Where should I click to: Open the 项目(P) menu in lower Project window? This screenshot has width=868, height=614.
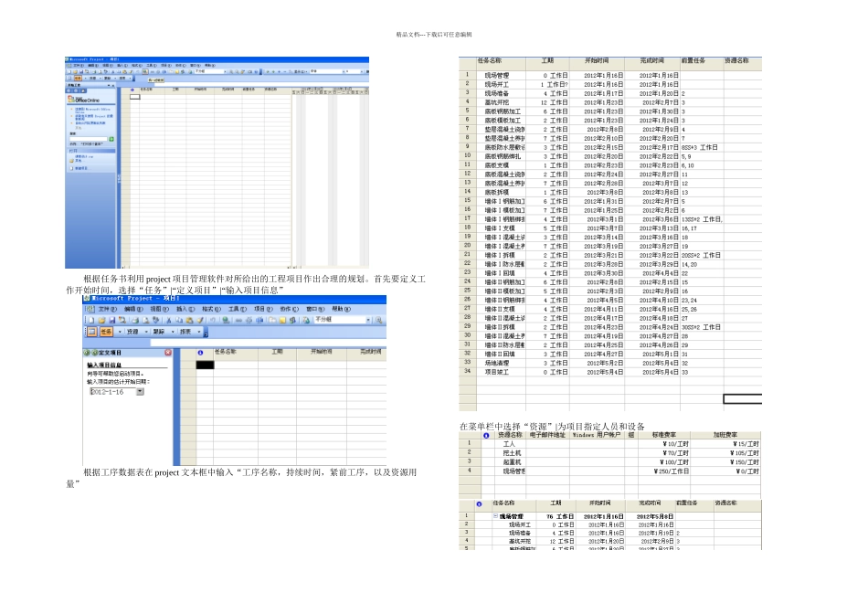point(263,309)
